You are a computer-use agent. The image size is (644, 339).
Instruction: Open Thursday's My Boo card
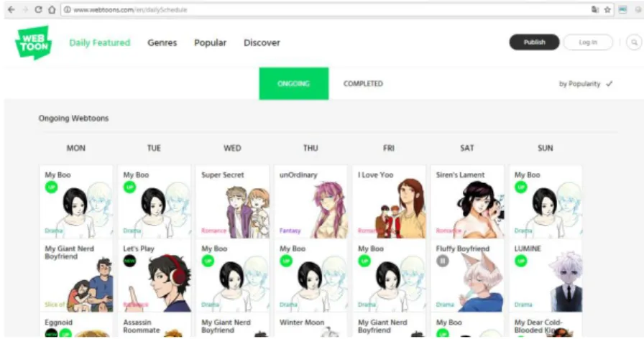(311, 276)
